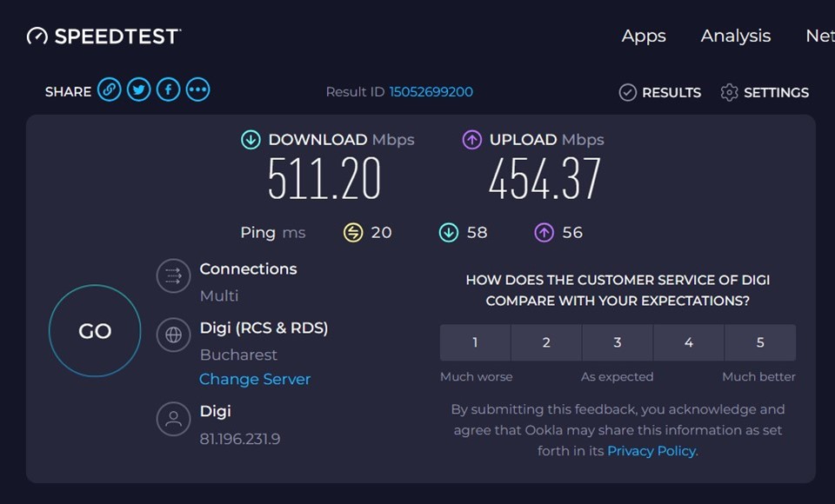The width and height of the screenshot is (835, 504).
Task: Open the Change Server link
Action: (x=255, y=379)
